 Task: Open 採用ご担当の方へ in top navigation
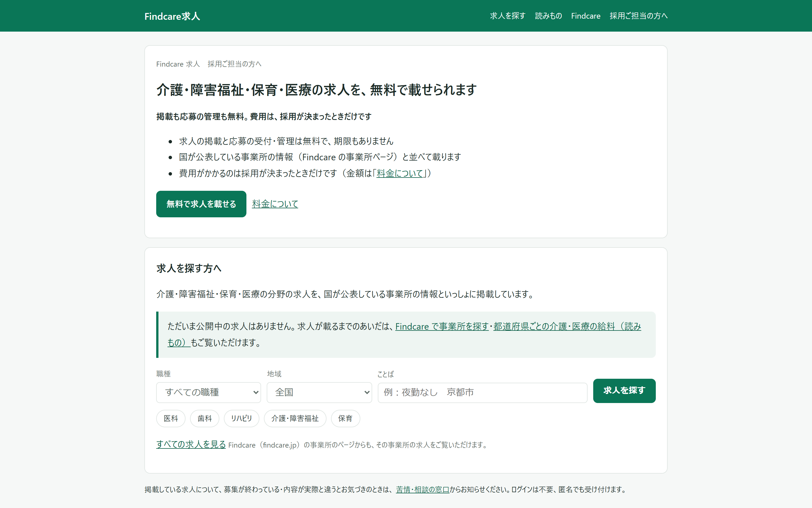pyautogui.click(x=638, y=16)
